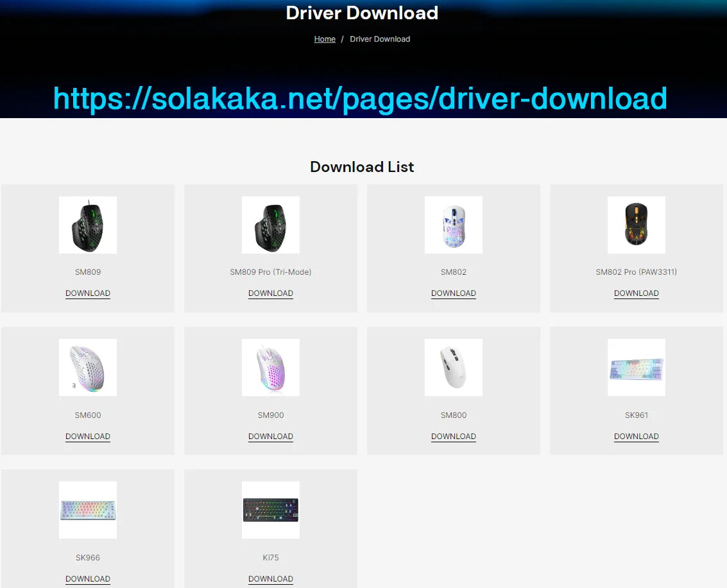Download the SK961 keyboard driver

637,437
